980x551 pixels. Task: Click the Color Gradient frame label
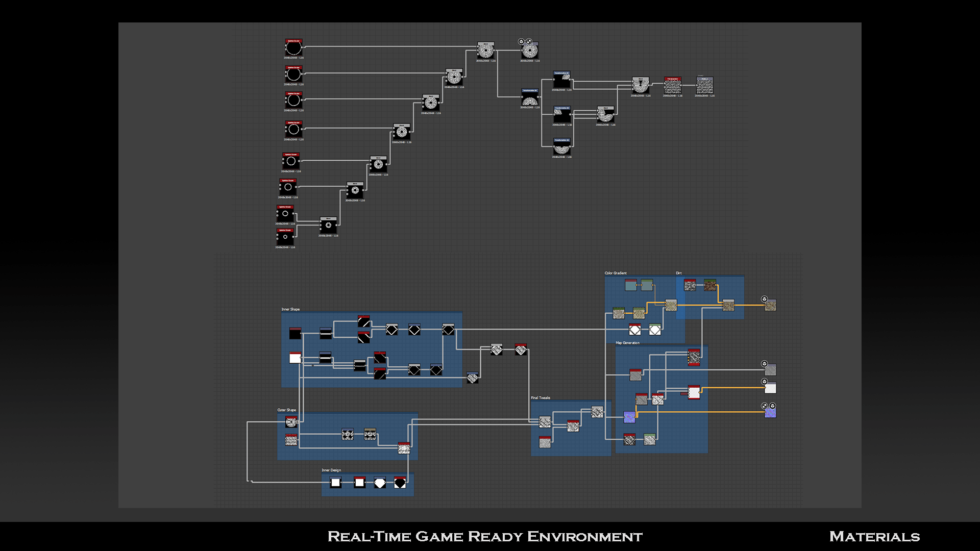(615, 273)
